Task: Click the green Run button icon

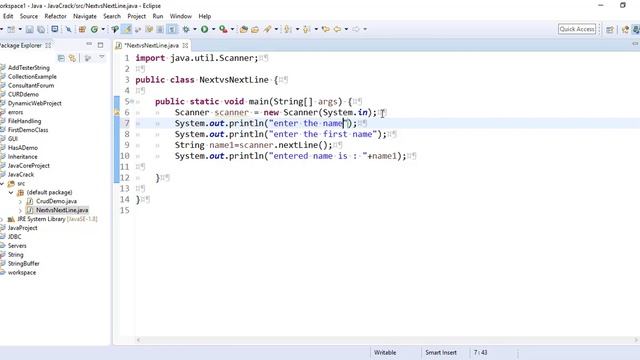Action: click(204, 29)
